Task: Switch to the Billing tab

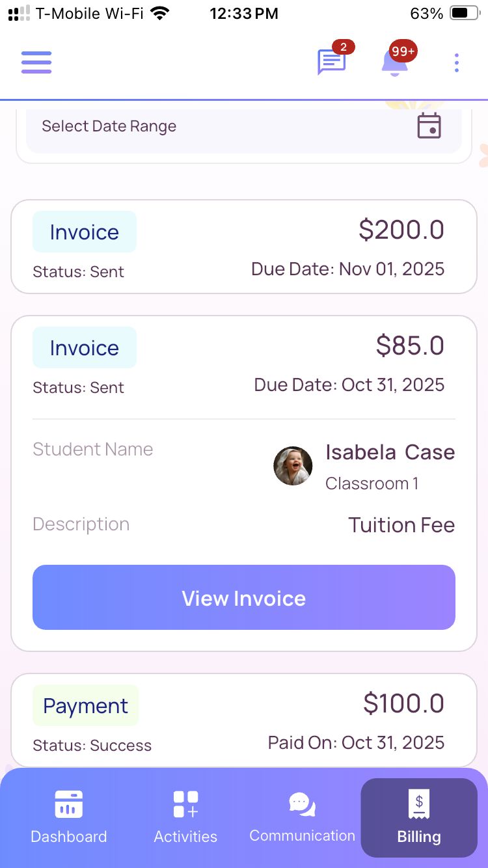Action: pos(419,817)
